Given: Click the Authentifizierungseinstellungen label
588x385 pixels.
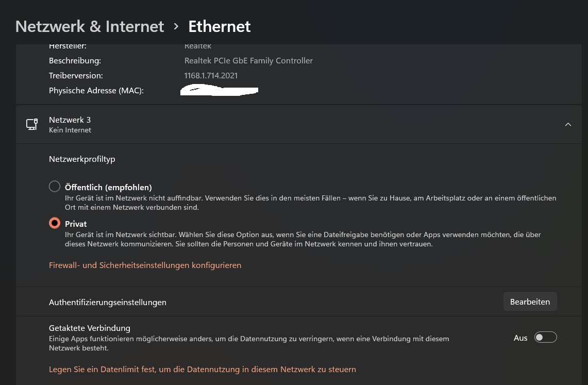Looking at the screenshot, I should 107,303.
